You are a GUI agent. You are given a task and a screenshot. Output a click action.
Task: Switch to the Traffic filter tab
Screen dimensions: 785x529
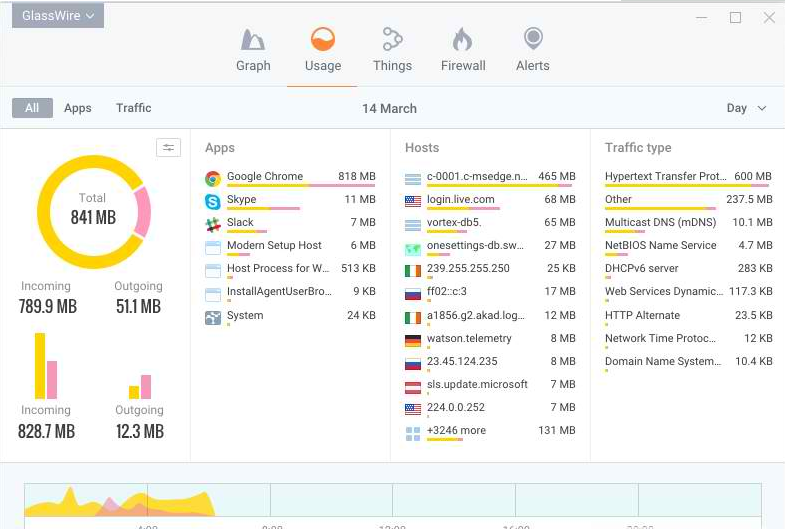click(134, 108)
